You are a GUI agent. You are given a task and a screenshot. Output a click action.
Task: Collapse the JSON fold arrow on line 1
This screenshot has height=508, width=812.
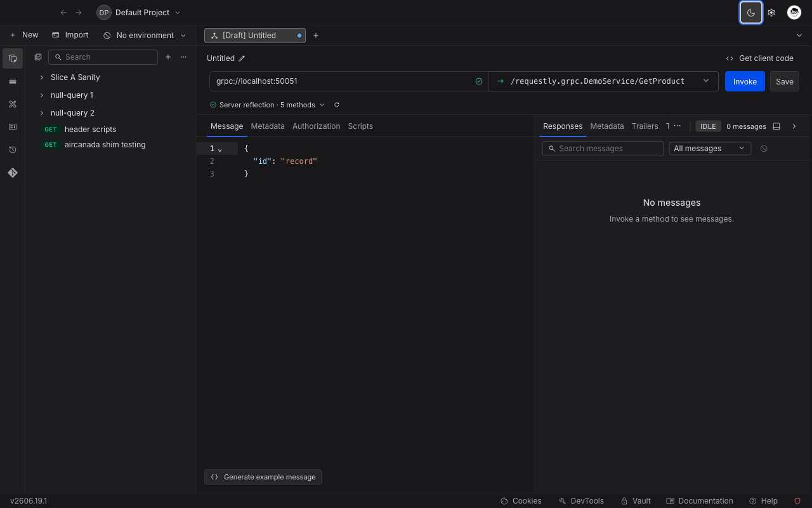coord(220,149)
